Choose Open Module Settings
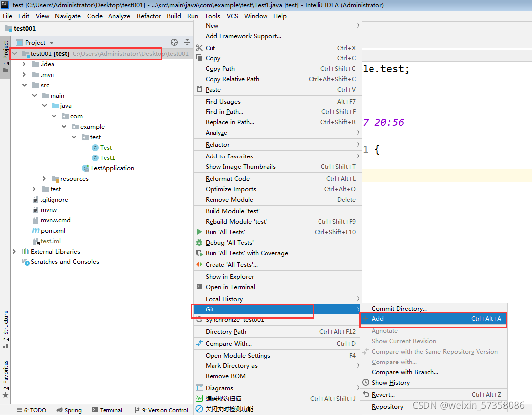The width and height of the screenshot is (532, 415). (277, 355)
